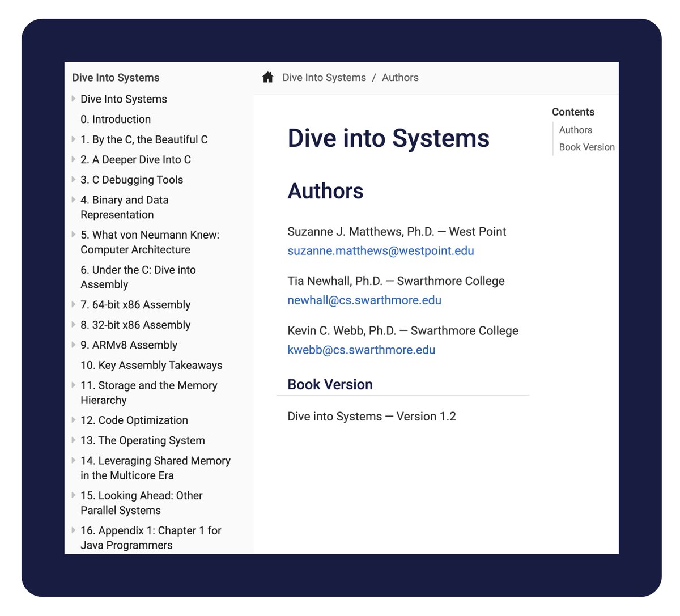Image resolution: width=680 pixels, height=616 pixels.
Task: Open 1. By the C, the Beautiful C
Action: tap(144, 139)
